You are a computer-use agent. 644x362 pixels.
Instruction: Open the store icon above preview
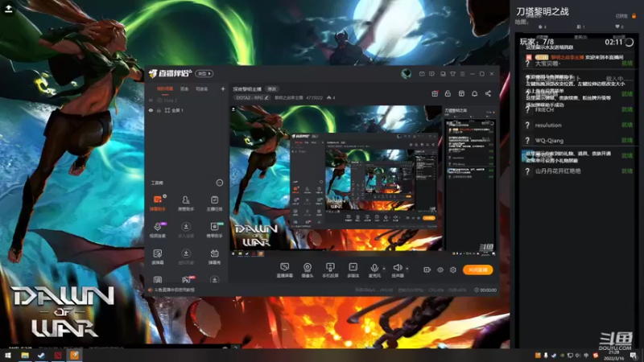[461, 93]
